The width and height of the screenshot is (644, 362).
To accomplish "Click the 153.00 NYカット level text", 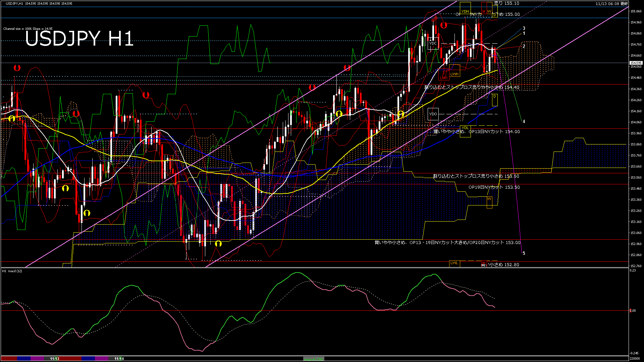I will click(x=447, y=242).
